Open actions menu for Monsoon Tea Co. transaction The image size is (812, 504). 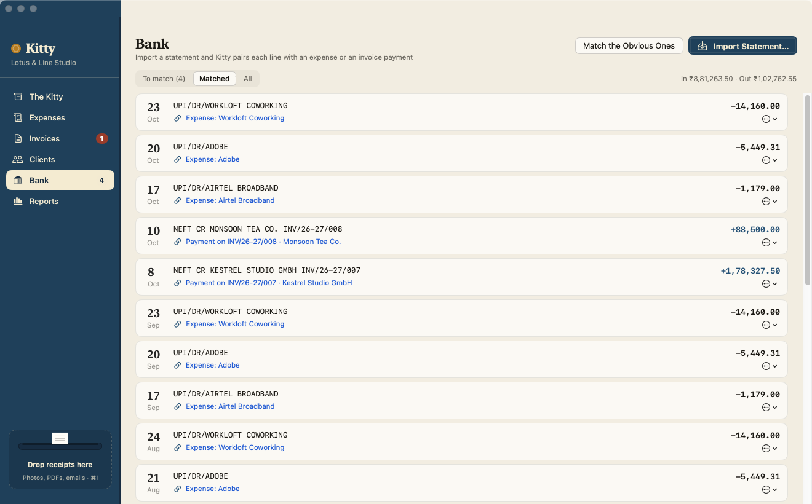click(770, 243)
